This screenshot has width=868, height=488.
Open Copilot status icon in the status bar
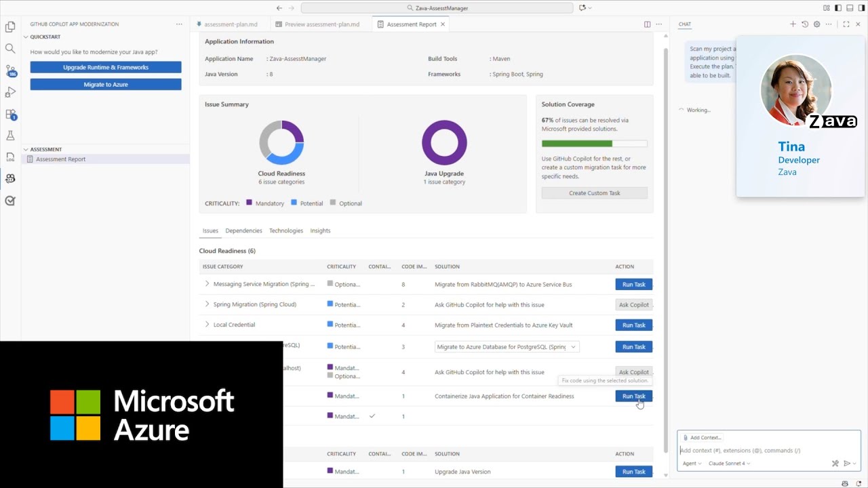[845, 483]
